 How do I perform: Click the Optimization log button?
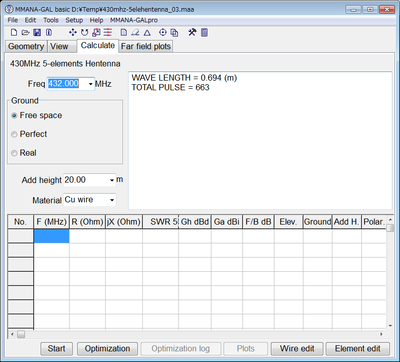click(x=181, y=349)
